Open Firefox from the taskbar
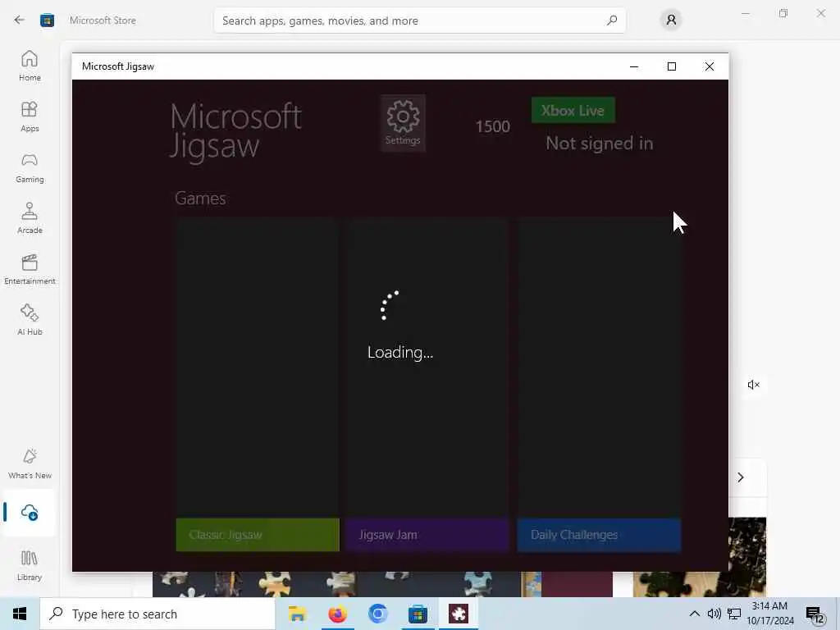 [x=337, y=614]
